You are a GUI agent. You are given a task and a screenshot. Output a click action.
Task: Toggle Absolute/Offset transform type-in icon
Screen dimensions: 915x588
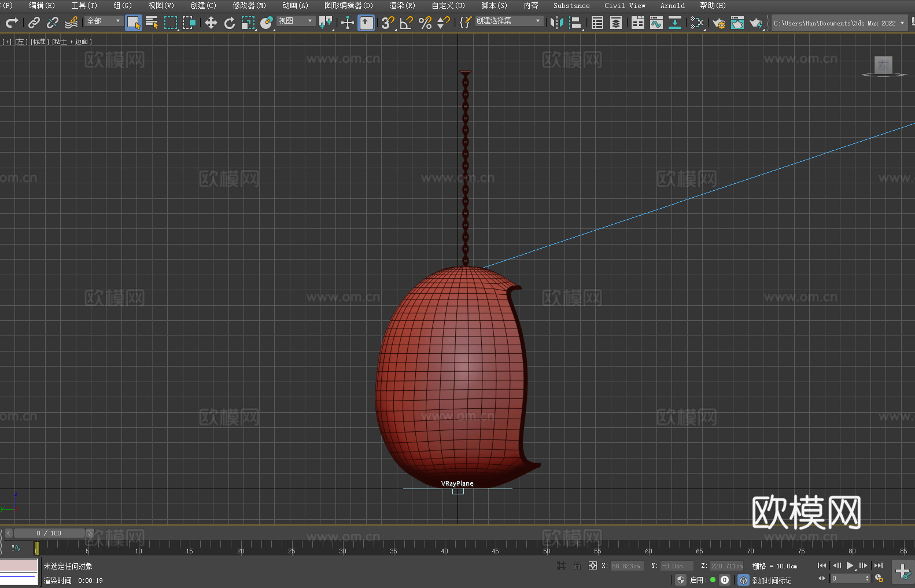click(x=593, y=565)
